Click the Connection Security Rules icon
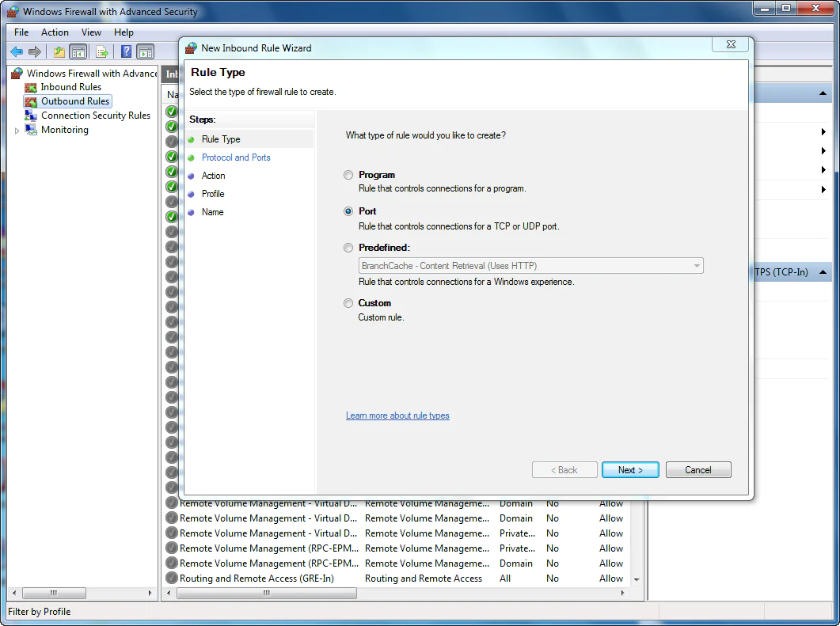Screen dimensions: 840x626 tap(31, 116)
